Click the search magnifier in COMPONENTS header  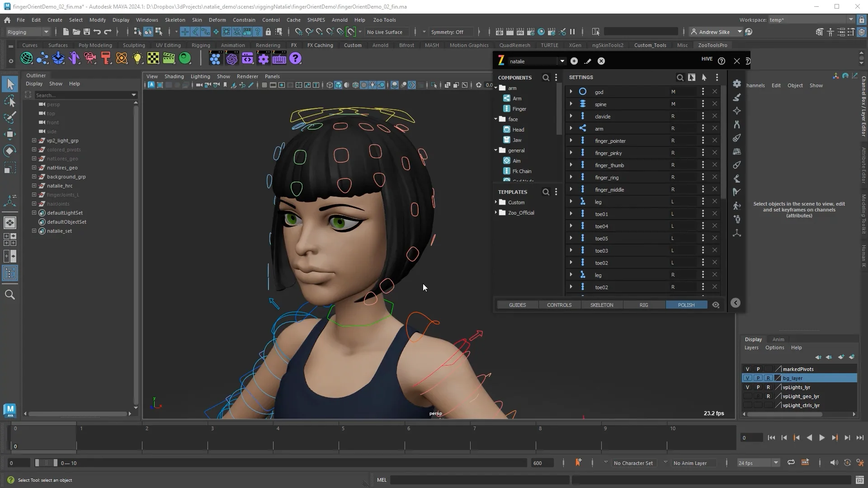point(546,78)
